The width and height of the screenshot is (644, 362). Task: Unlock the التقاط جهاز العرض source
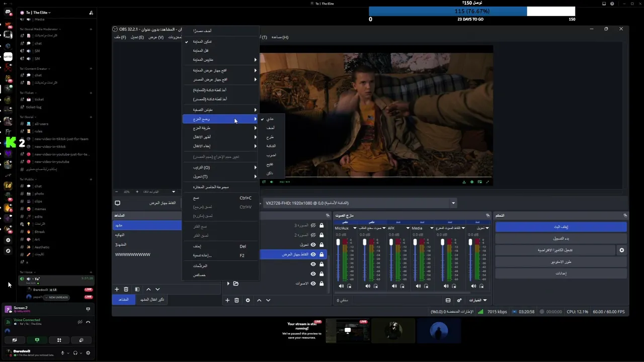point(321,254)
